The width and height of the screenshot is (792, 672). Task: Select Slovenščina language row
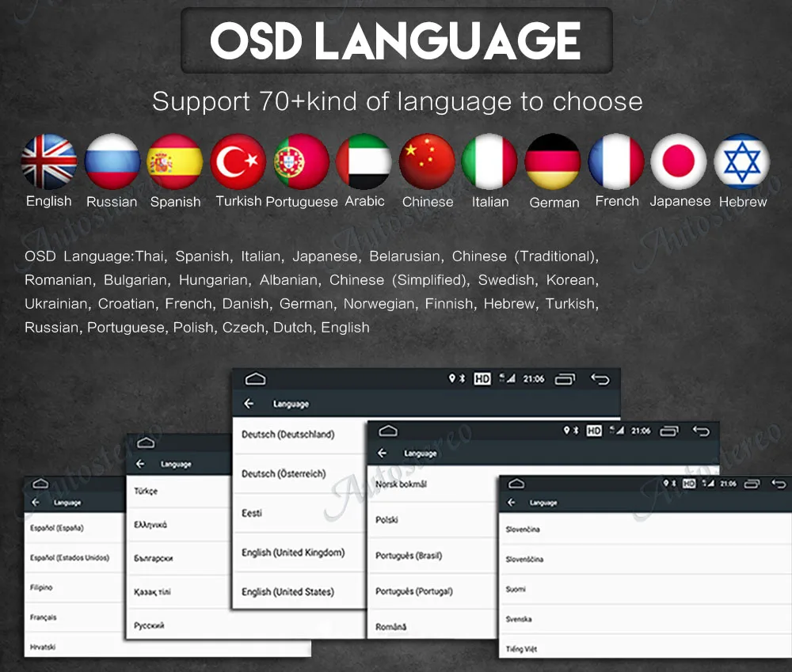pos(645,559)
